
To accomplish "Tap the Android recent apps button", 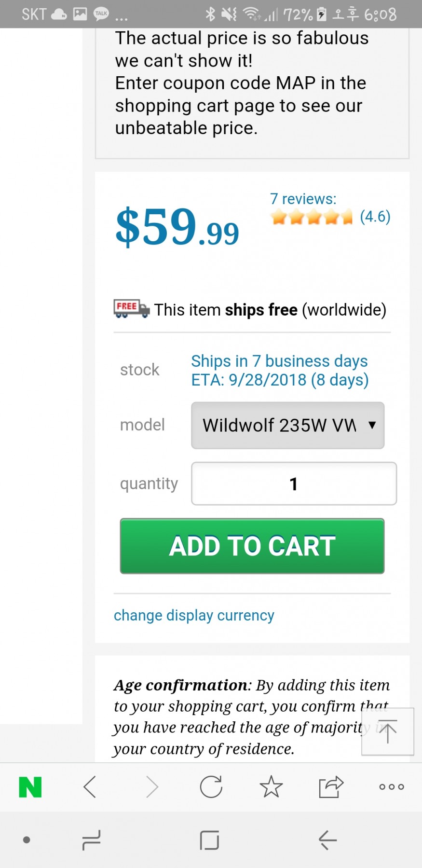I will coord(91,840).
